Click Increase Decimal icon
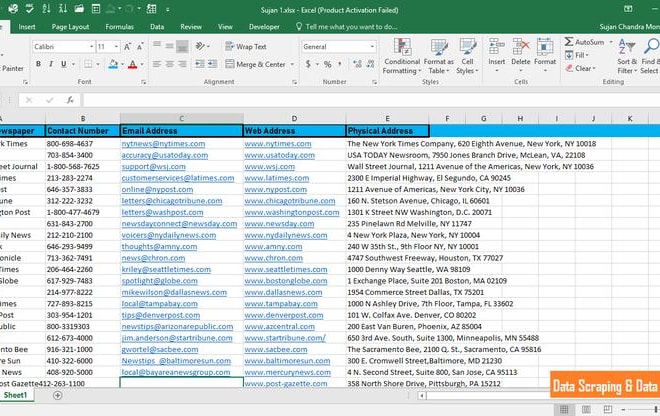Image resolution: width=660 pixels, height=416 pixels. 357,64
